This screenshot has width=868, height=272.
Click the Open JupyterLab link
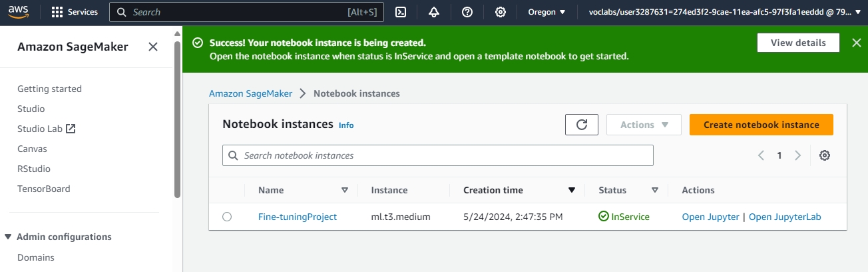784,217
